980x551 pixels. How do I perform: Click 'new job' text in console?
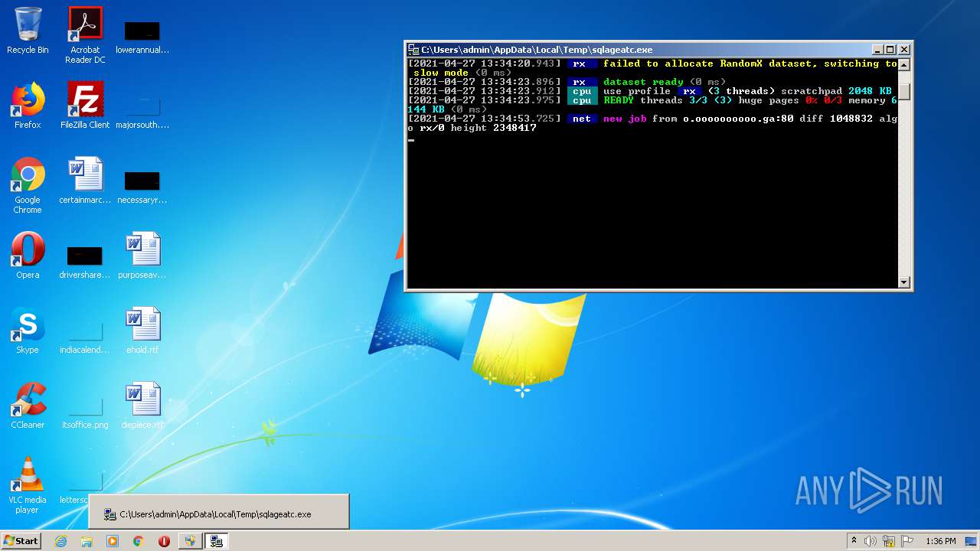[x=625, y=119]
